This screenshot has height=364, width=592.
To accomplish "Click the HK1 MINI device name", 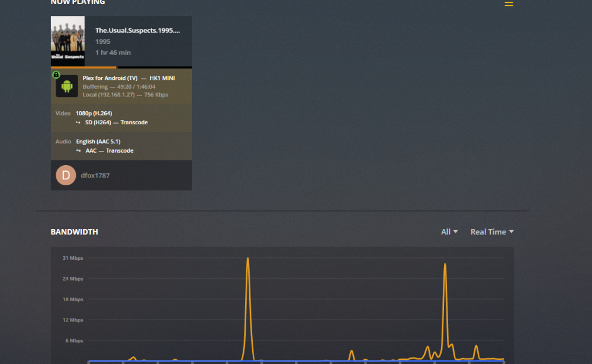I will point(162,78).
